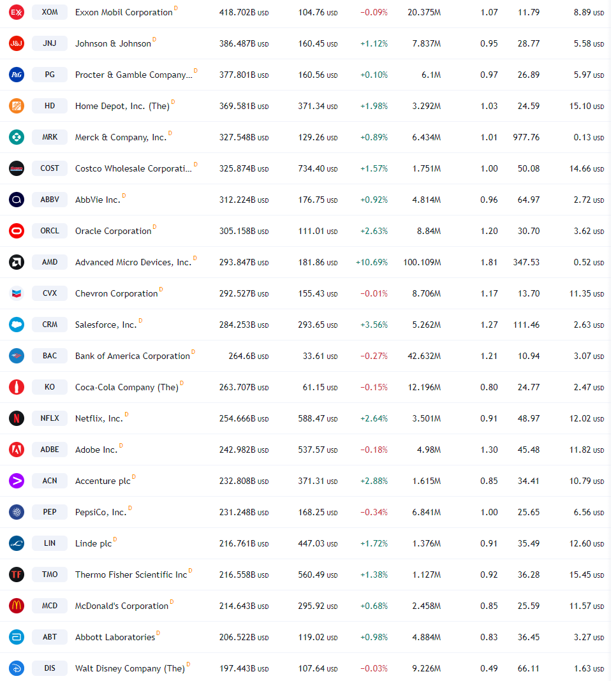Open Thermo Fisher Scientific Inc link

(x=131, y=575)
